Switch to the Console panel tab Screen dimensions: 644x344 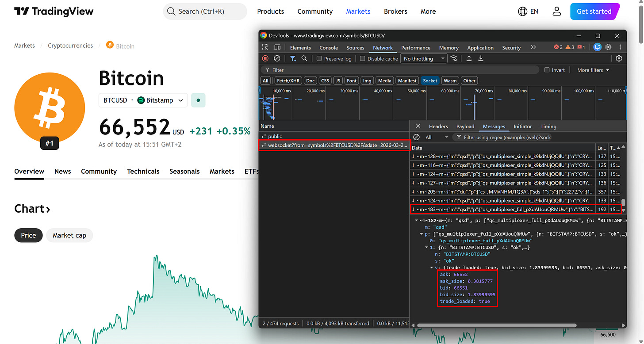pyautogui.click(x=329, y=48)
